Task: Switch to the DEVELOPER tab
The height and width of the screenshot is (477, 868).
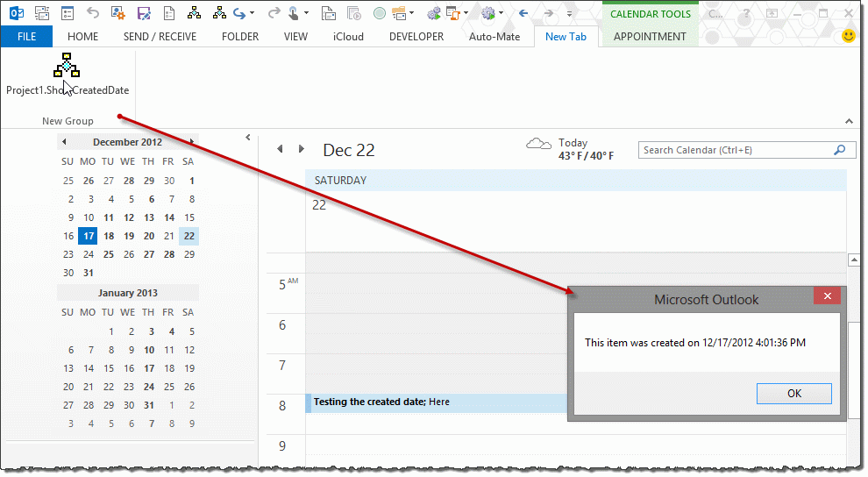Action: (416, 37)
